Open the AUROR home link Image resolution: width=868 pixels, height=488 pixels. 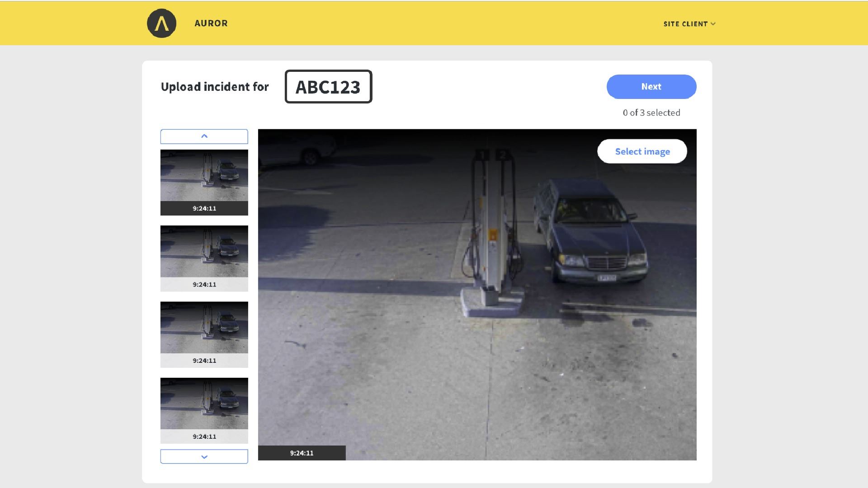point(211,23)
